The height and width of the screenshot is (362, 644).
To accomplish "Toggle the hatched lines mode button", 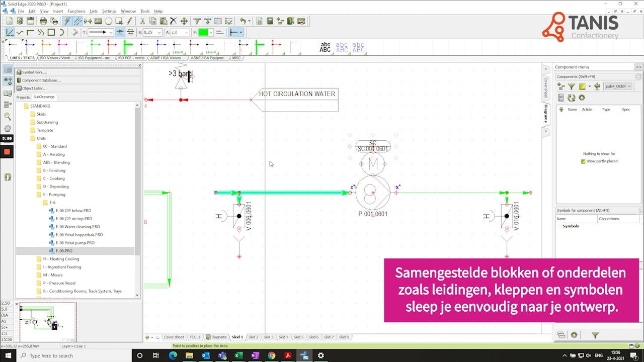I will point(77,21).
